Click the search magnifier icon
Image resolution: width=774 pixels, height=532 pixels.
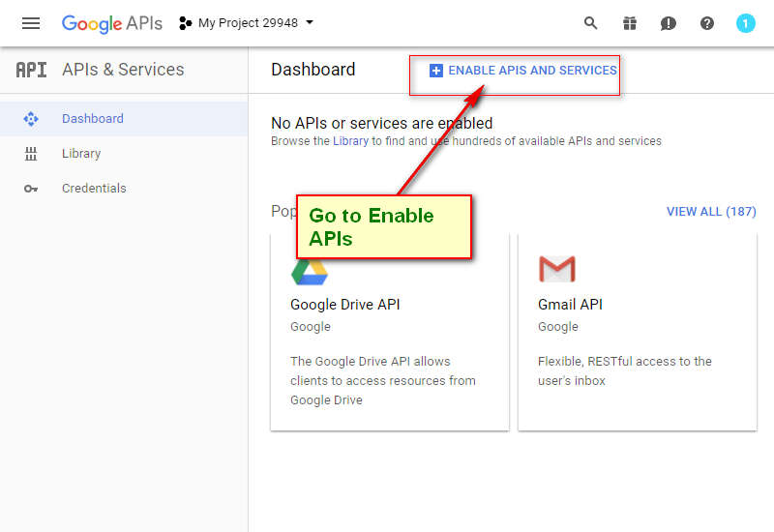(x=591, y=23)
